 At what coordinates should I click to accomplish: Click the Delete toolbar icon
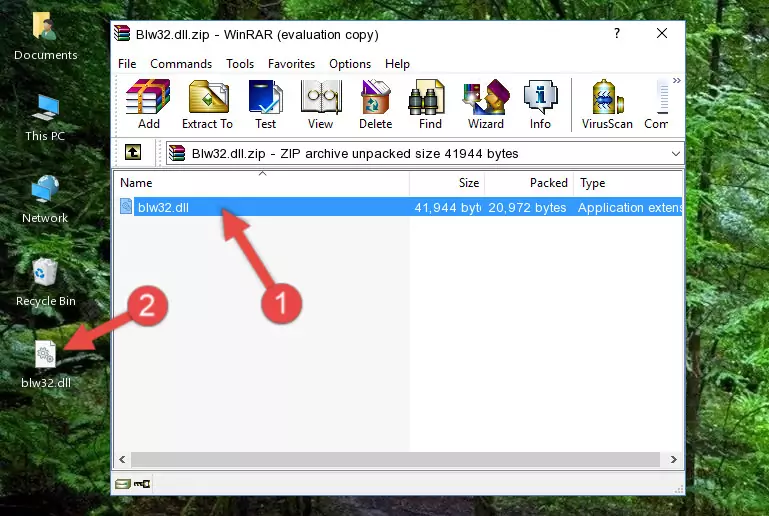[376, 104]
